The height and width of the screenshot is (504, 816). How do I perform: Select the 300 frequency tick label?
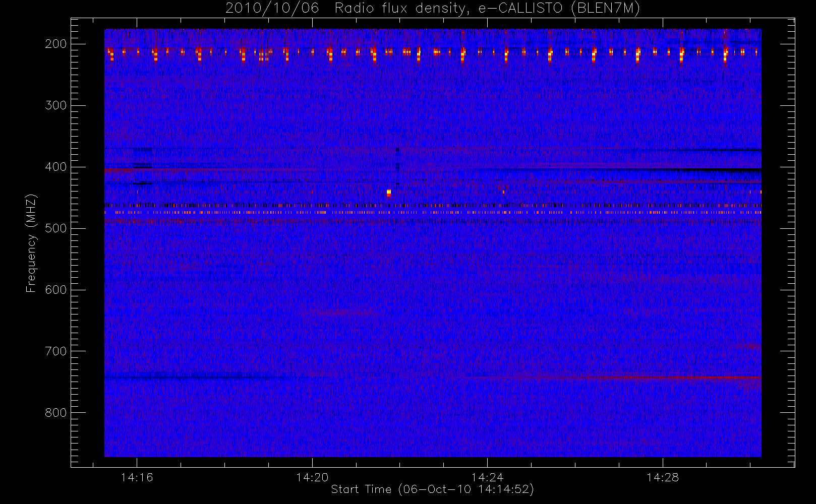click(x=55, y=105)
